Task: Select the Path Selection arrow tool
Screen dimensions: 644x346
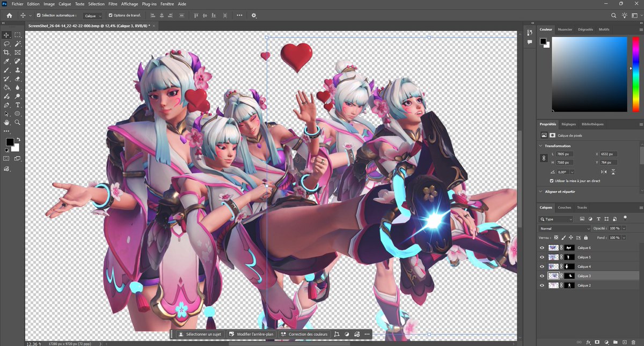Action: coord(6,114)
